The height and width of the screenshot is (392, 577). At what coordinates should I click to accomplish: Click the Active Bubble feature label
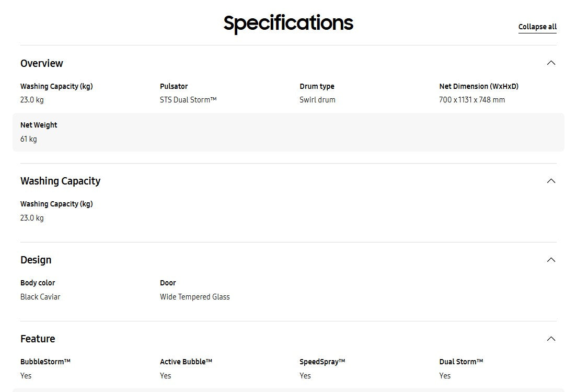coord(186,362)
